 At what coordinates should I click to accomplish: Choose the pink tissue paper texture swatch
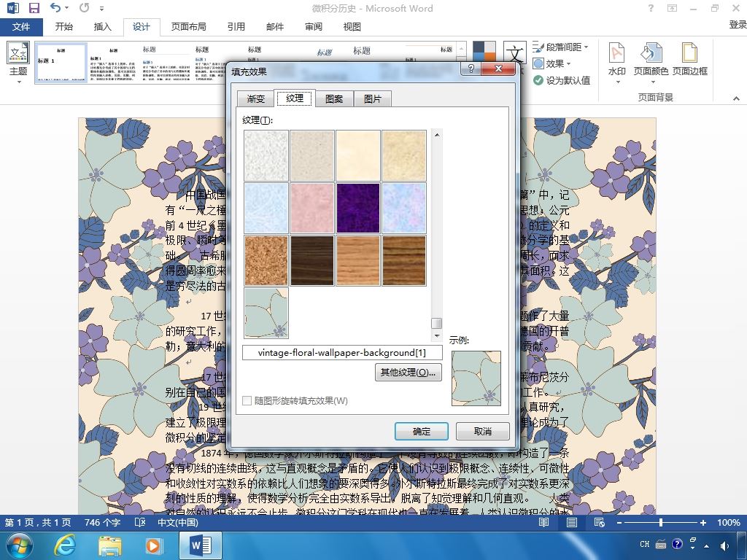(x=312, y=208)
